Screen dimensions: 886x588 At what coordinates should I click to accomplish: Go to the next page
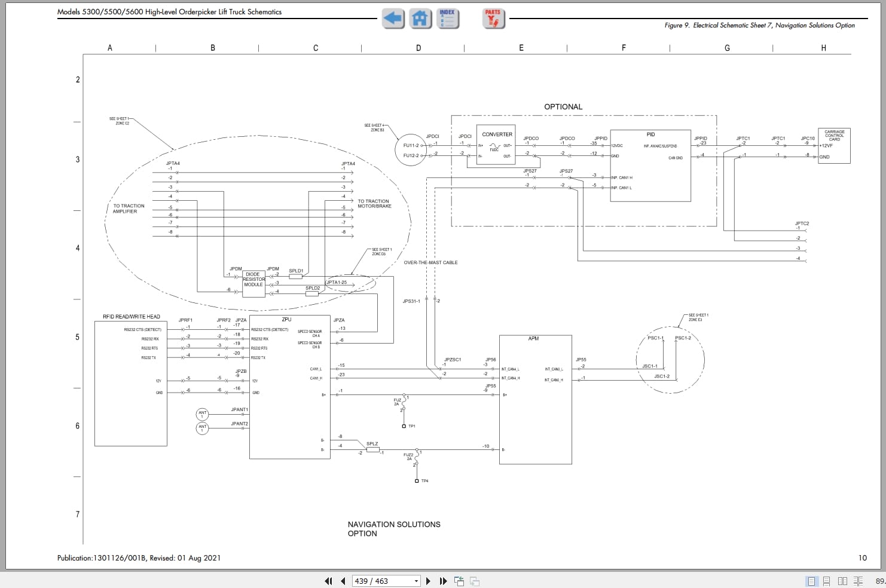pos(428,581)
